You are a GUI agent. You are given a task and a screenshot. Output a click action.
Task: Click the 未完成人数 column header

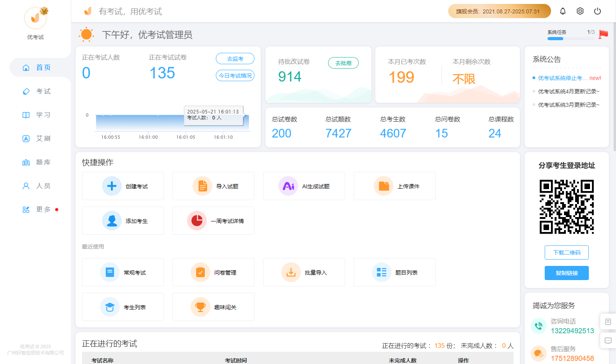403,360
